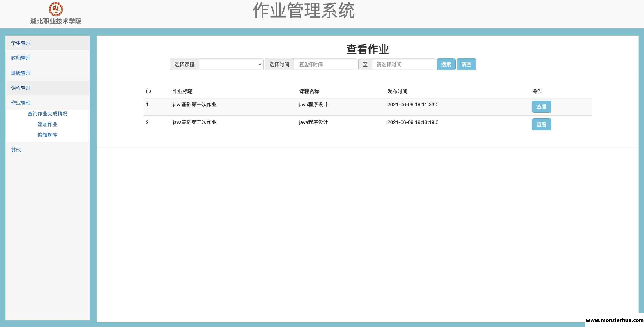Click the college logo emblem

[x=56, y=9]
